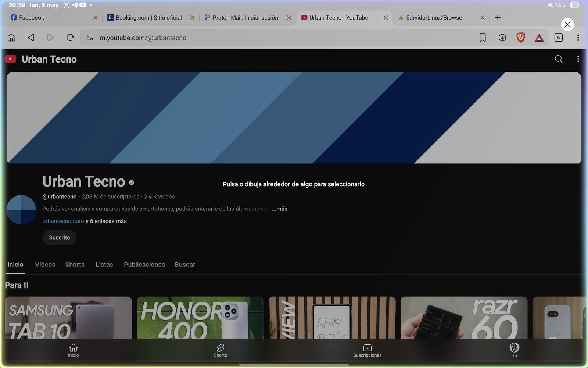
Task: Click the Brave Rewards triangle icon
Action: [539, 38]
